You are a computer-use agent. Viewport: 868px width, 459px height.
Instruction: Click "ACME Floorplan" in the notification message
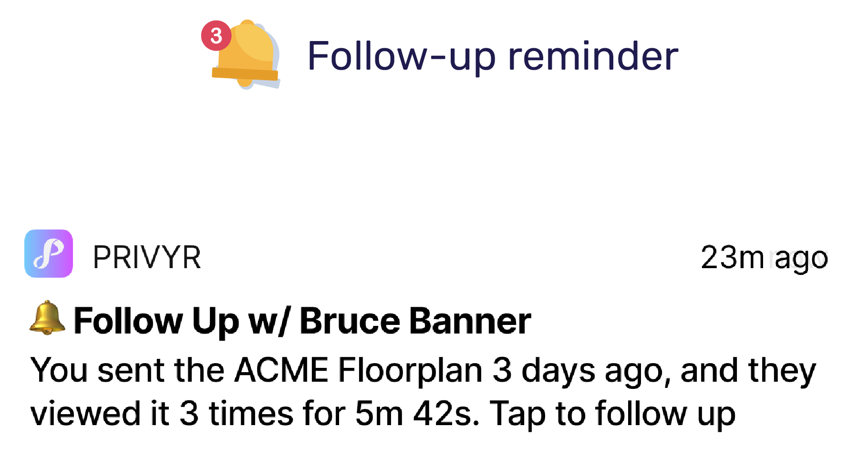pos(358,370)
